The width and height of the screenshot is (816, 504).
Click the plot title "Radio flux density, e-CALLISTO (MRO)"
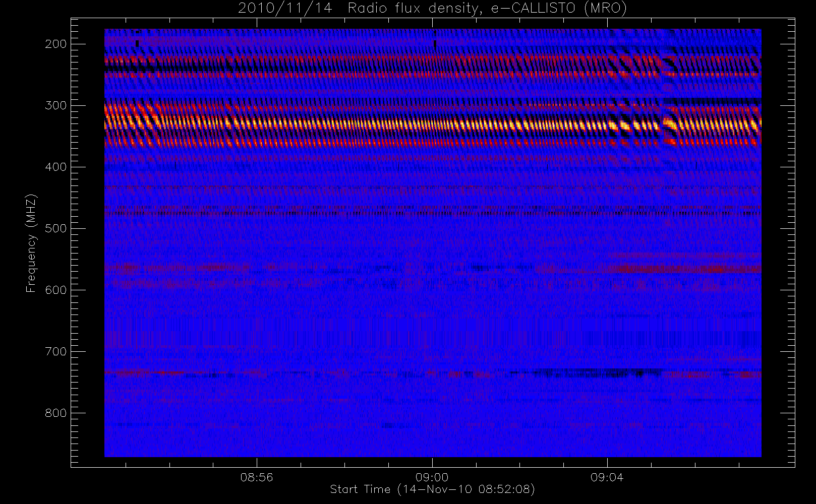(487, 9)
